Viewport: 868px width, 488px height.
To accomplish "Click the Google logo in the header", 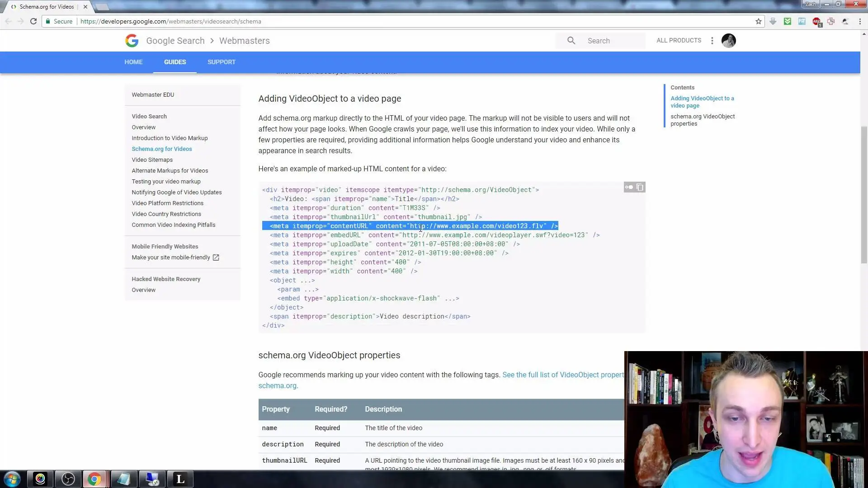I will click(x=132, y=41).
